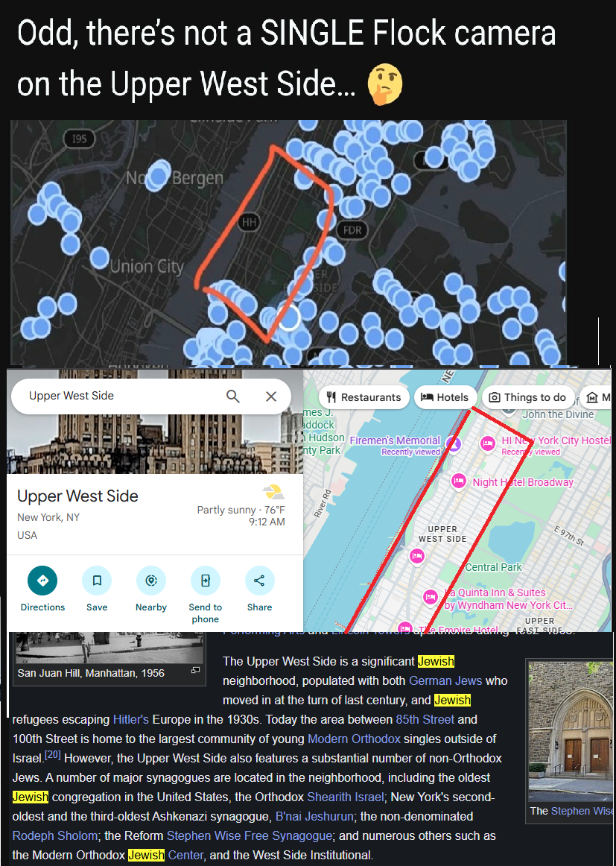Click the UPPER WEST SIDE map label
616x866 pixels.
pos(442,534)
